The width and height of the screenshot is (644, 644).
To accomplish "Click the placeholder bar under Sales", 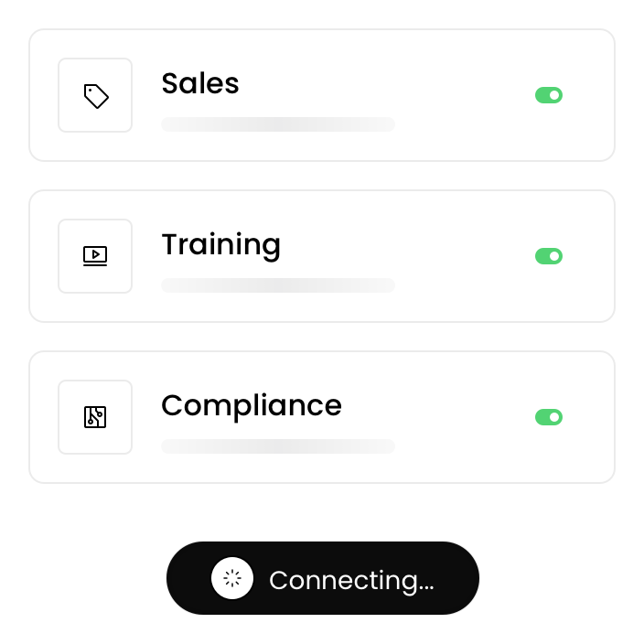I will coord(278,124).
